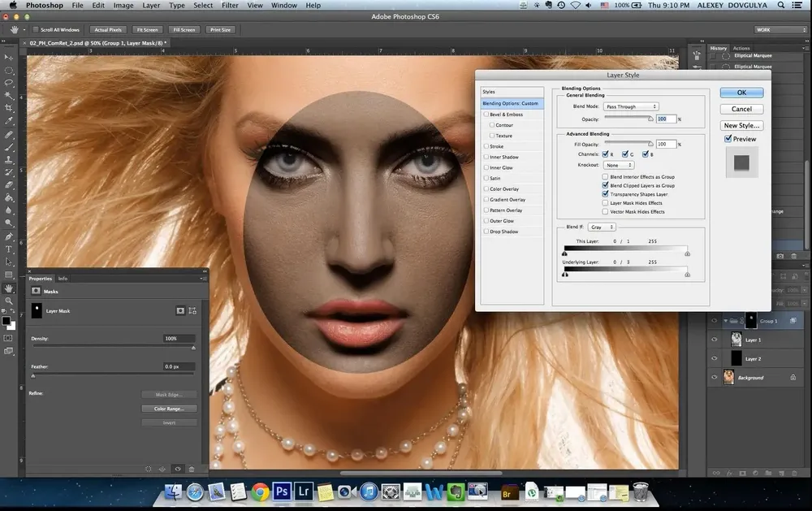Choose the Zoom tool in the toolbar

point(9,301)
